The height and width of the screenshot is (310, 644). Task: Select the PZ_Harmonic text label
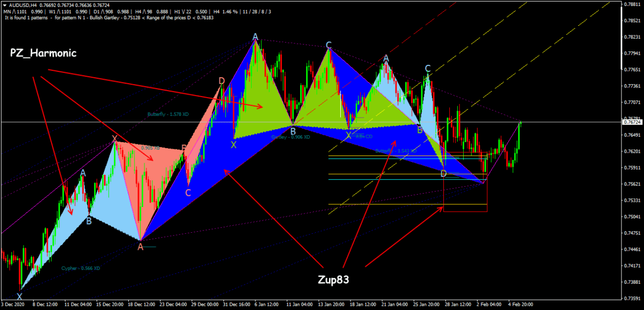click(43, 53)
